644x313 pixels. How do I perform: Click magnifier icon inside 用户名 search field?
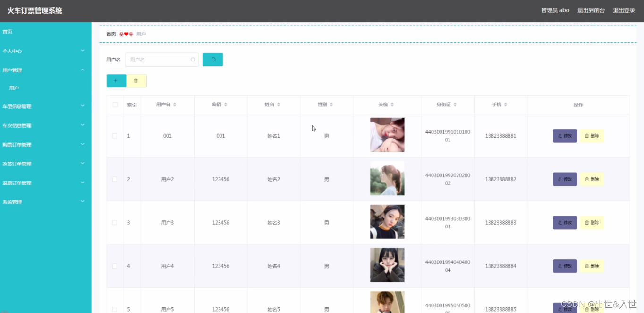(x=193, y=60)
